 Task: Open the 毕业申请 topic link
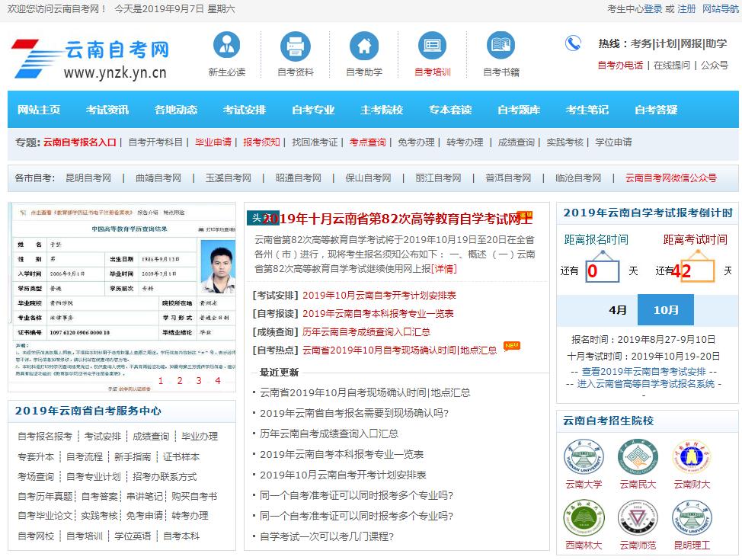coord(213,142)
